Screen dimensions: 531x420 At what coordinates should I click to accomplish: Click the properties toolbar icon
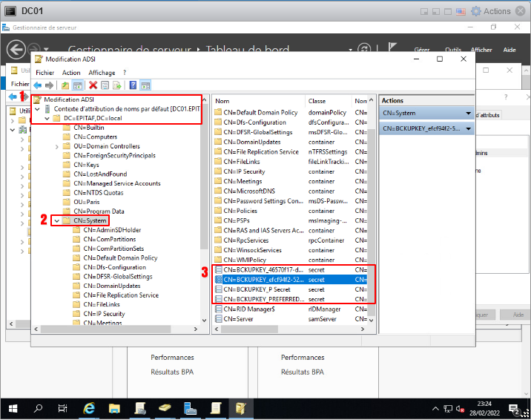tap(105, 85)
